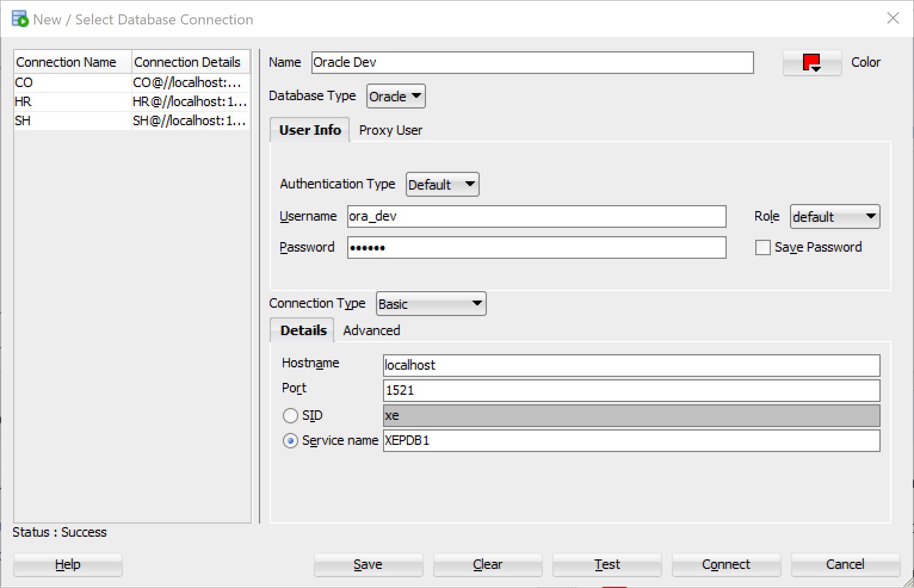
Task: Click the Connection Details column header
Action: click(x=190, y=62)
